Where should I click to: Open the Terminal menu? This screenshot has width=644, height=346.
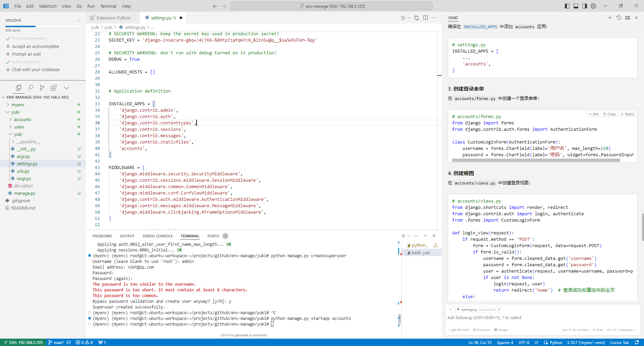(108, 6)
